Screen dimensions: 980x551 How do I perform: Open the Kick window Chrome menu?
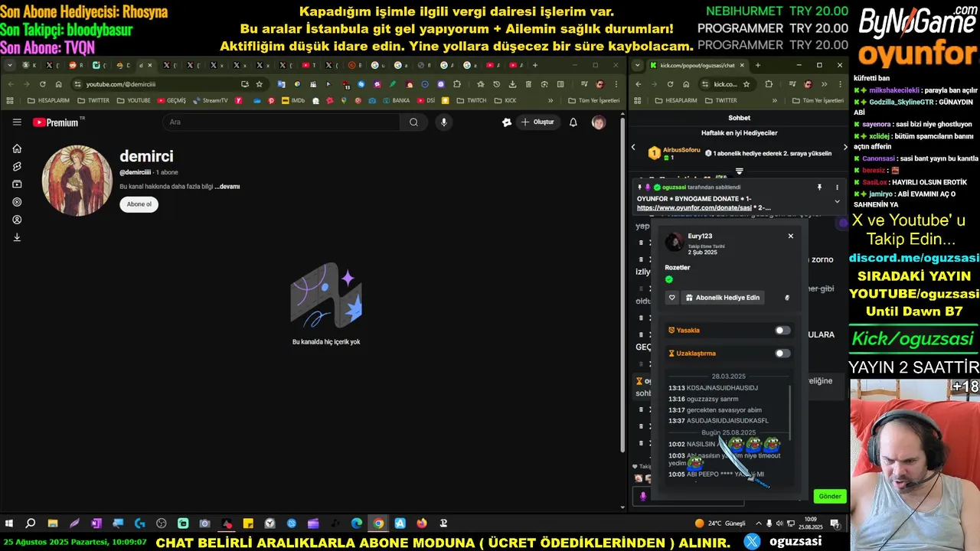point(840,84)
